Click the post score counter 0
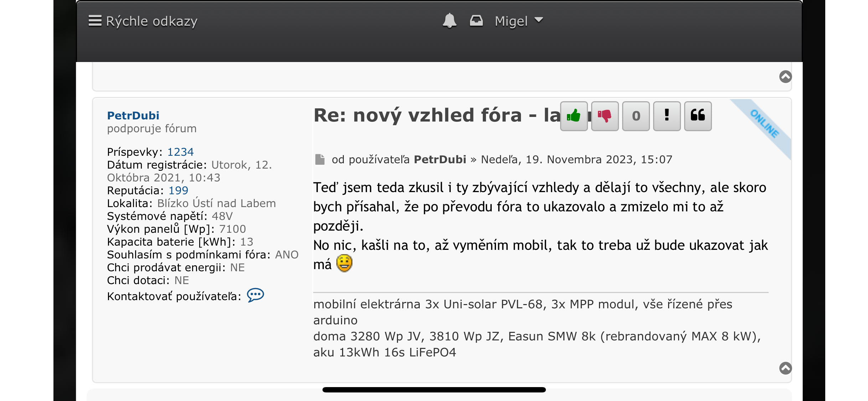 [636, 116]
